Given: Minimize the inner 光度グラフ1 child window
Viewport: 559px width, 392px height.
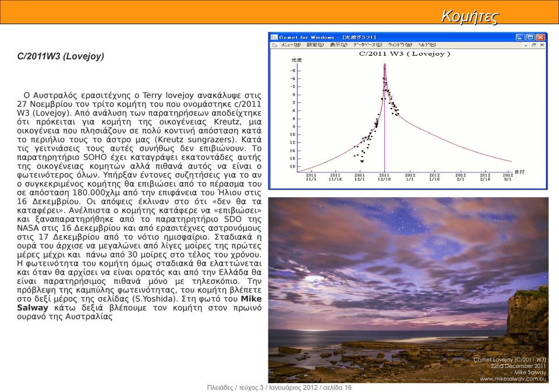Looking at the screenshot, I should 526,45.
